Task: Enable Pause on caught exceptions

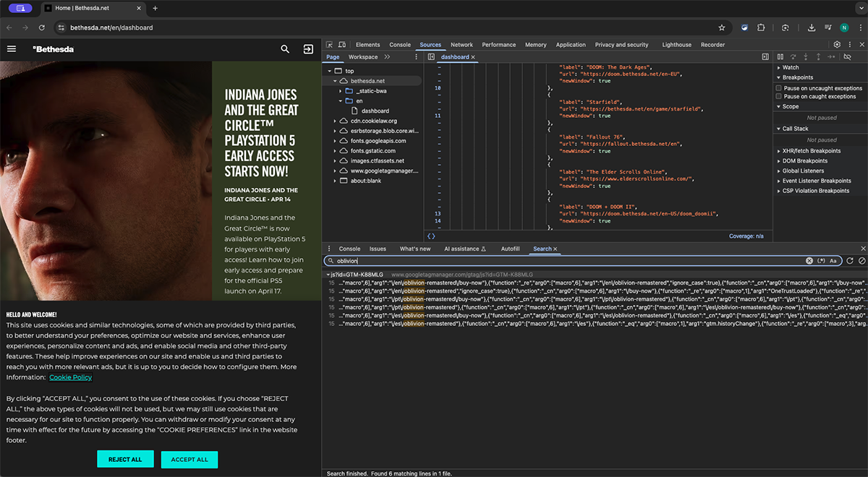Action: 778,96
